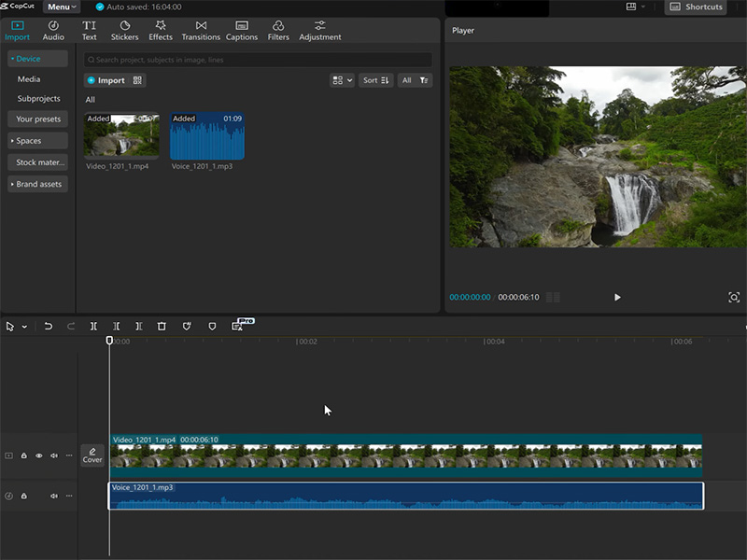Open the Captions tab
747x560 pixels.
click(242, 31)
